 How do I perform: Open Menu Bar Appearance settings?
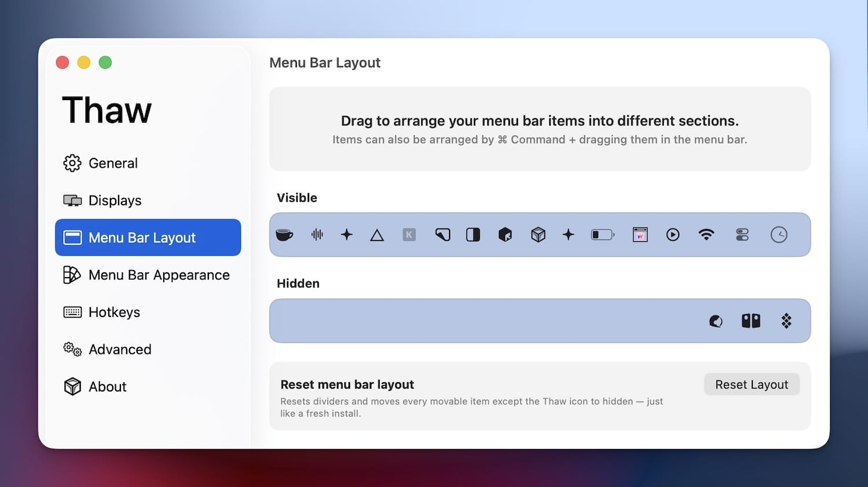point(148,275)
